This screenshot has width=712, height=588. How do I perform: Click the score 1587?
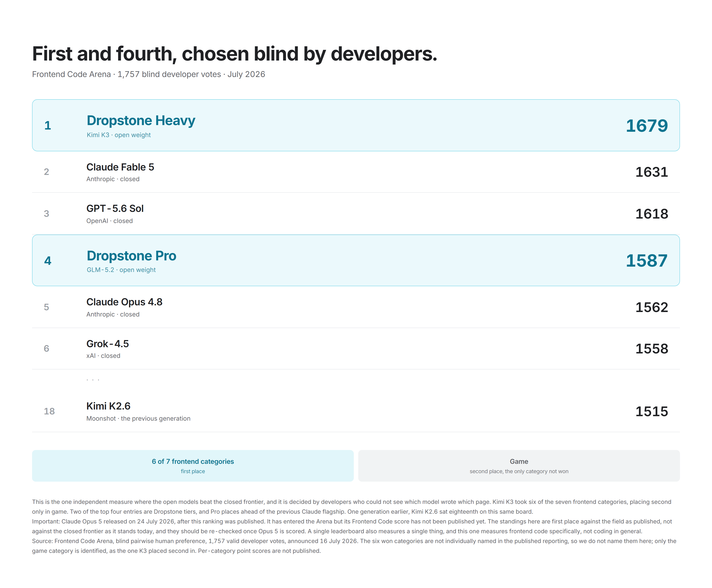pos(646,260)
